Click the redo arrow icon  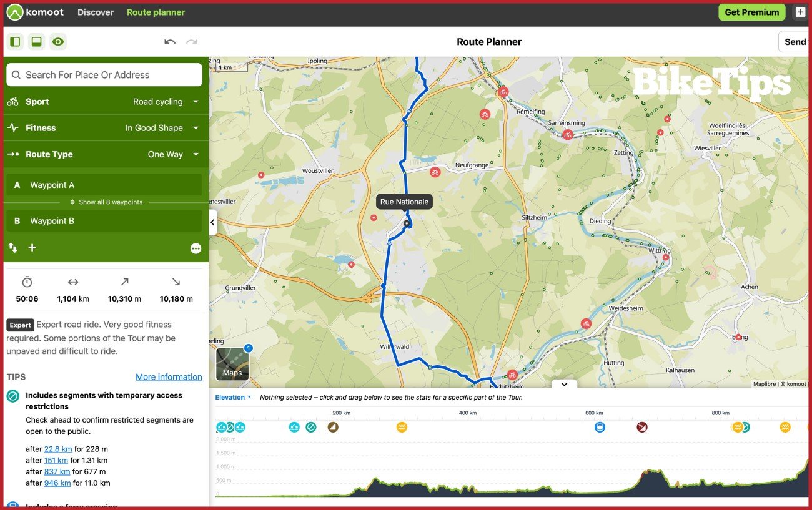192,42
